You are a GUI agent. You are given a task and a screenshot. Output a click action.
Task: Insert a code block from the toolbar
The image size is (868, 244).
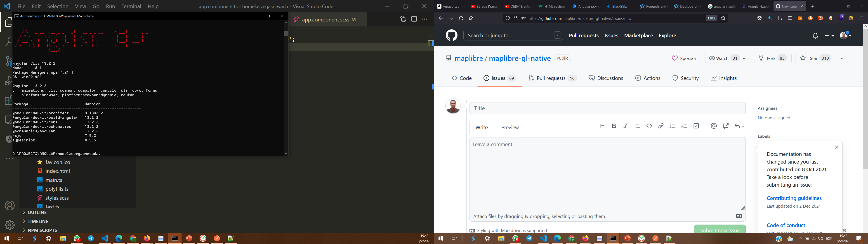tap(649, 126)
